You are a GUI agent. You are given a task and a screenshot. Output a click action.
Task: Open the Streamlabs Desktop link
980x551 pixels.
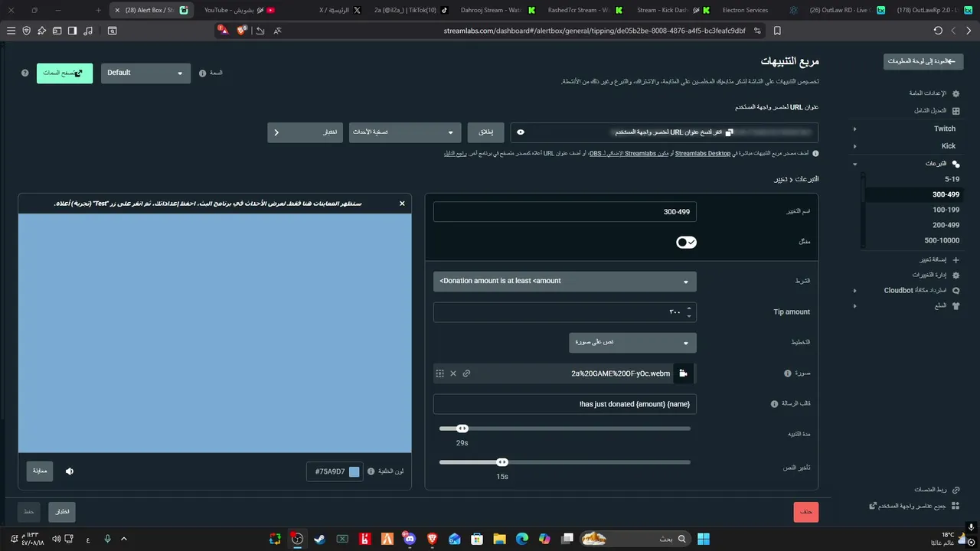(703, 154)
